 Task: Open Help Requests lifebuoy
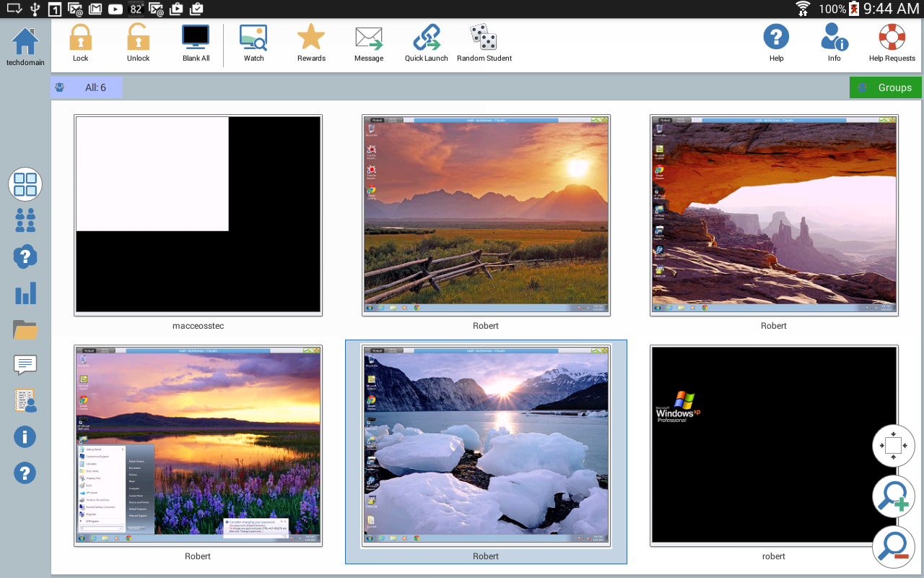pyautogui.click(x=892, y=39)
